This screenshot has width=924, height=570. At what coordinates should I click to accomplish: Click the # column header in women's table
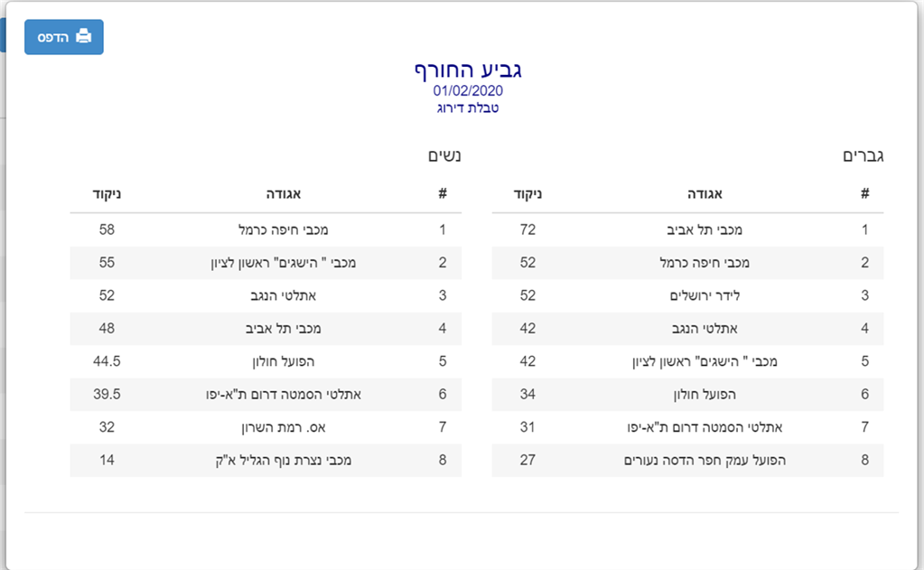point(443,193)
